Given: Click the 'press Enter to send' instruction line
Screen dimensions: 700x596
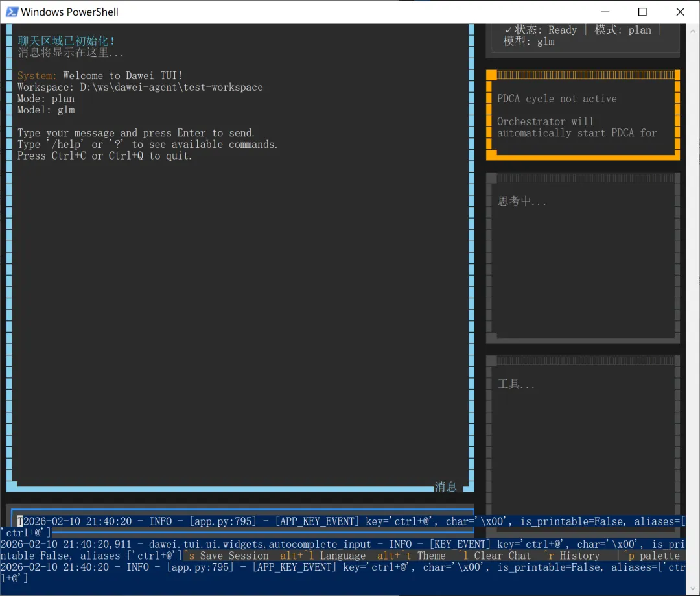Looking at the screenshot, I should click(136, 133).
